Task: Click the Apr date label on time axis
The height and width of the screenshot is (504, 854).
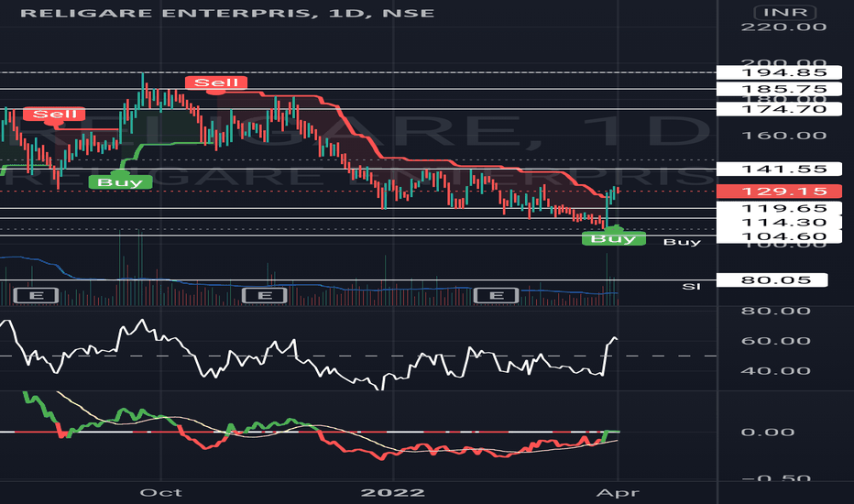Action: (618, 493)
